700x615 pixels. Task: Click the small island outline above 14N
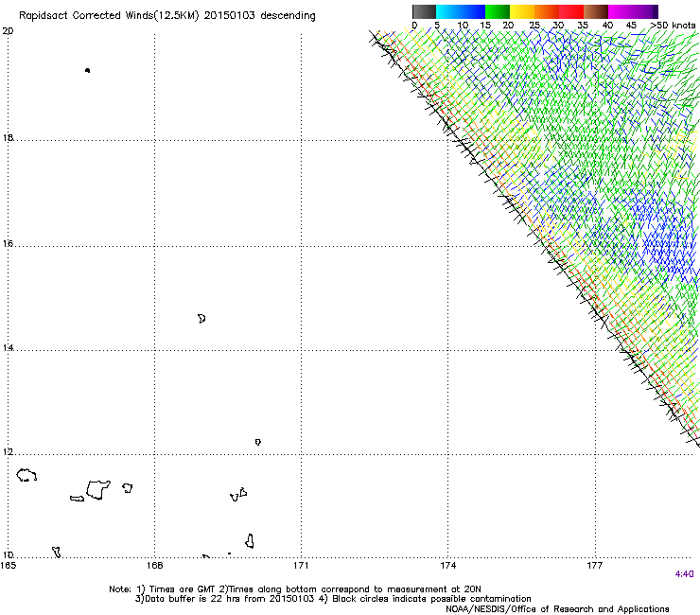201,319
